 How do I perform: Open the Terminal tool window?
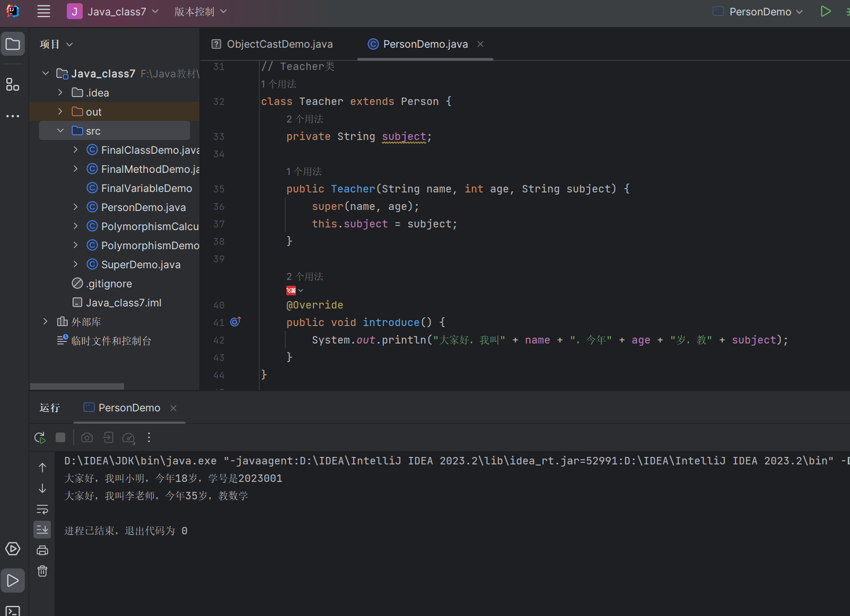pos(13,610)
